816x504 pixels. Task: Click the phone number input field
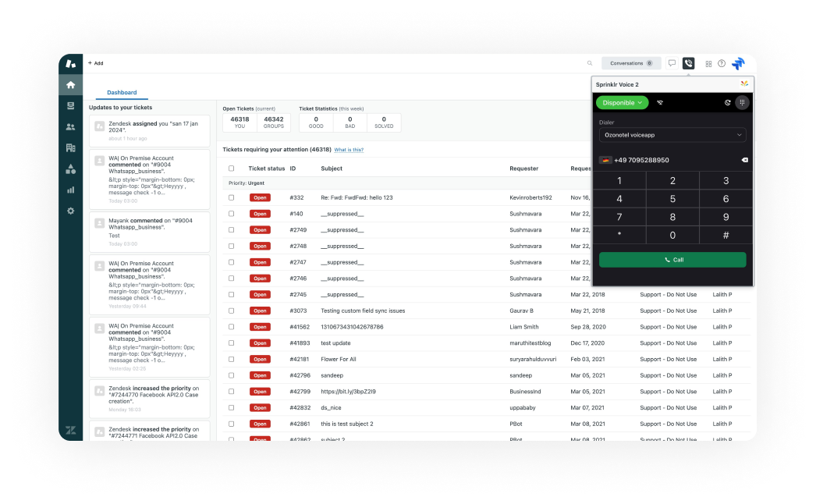676,160
